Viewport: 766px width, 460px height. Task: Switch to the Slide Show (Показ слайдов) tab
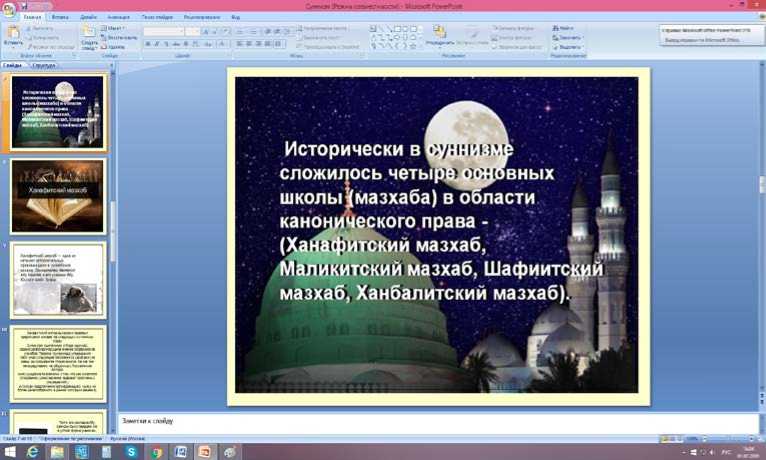[157, 17]
